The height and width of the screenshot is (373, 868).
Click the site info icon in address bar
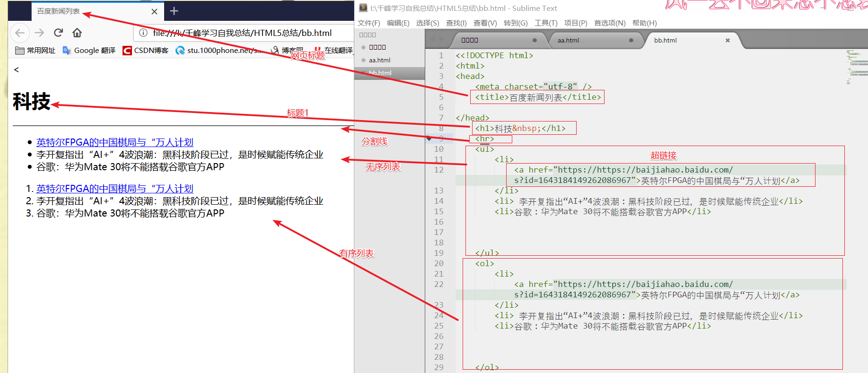coord(143,33)
